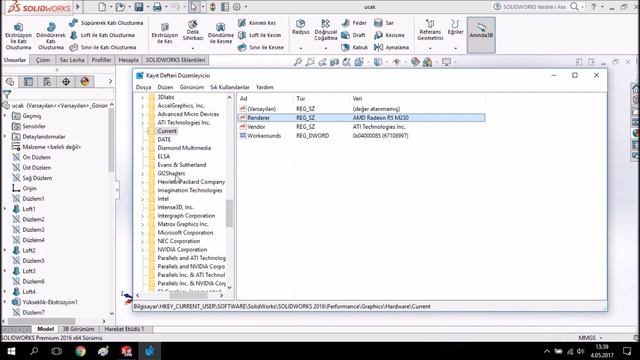Image resolution: width=640 pixels, height=360 pixels.
Task: Open the Task View taskbar button
Action: click(57, 351)
